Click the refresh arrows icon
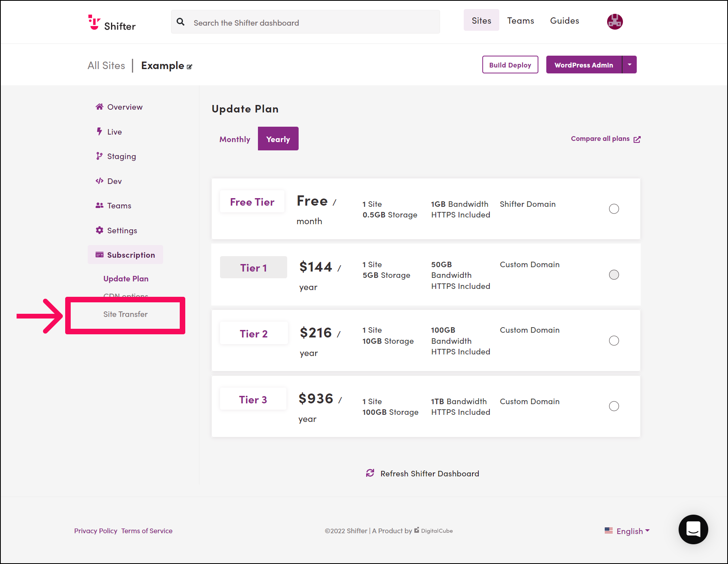Viewport: 728px width, 564px height. click(x=370, y=473)
